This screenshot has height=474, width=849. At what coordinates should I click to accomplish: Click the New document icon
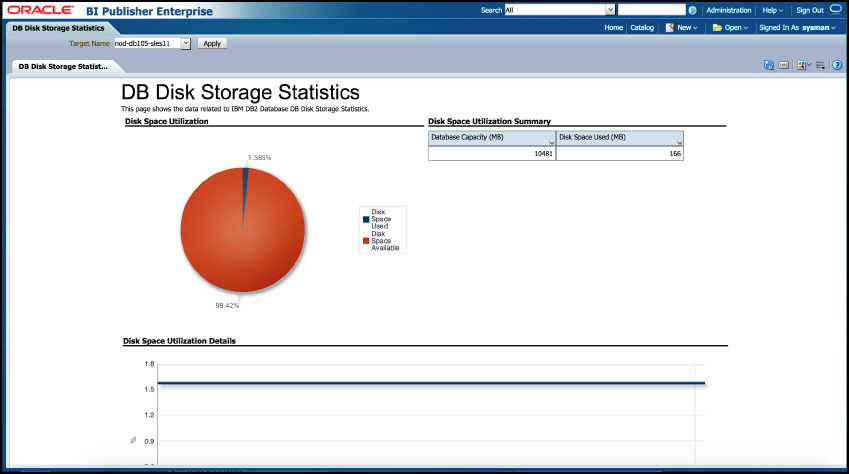coord(670,28)
